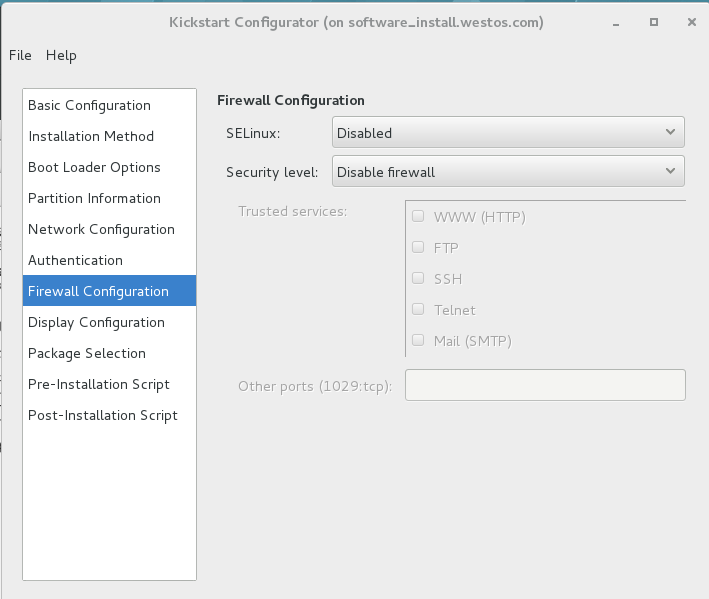709x599 pixels.
Task: Maximize the Kickstart Configurator window
Action: (654, 22)
